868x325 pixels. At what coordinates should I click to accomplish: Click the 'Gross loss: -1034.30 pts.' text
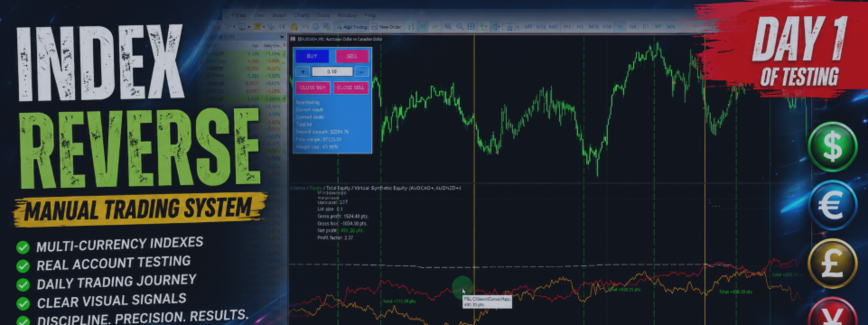[342, 224]
